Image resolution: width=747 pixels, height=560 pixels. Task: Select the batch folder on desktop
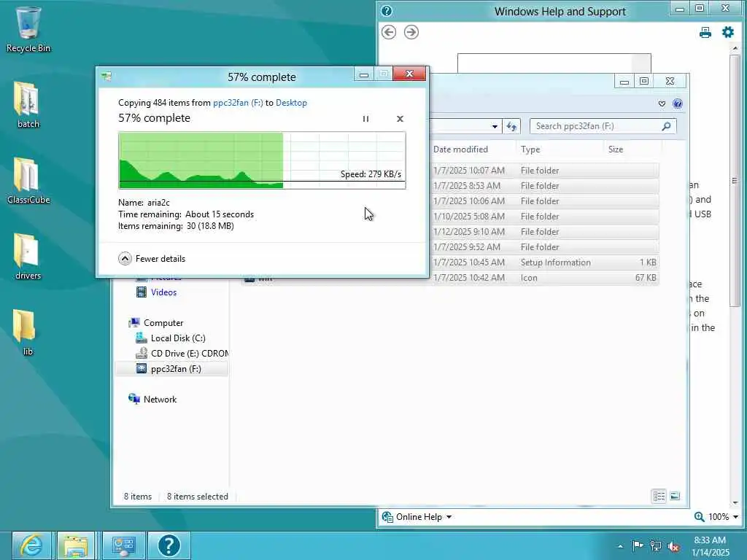28,105
